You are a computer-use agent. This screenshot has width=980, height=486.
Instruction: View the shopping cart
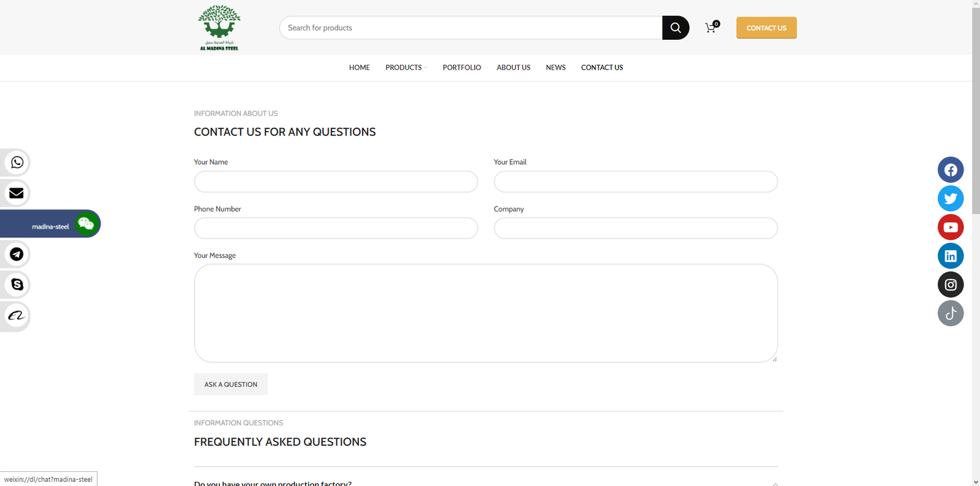(710, 28)
